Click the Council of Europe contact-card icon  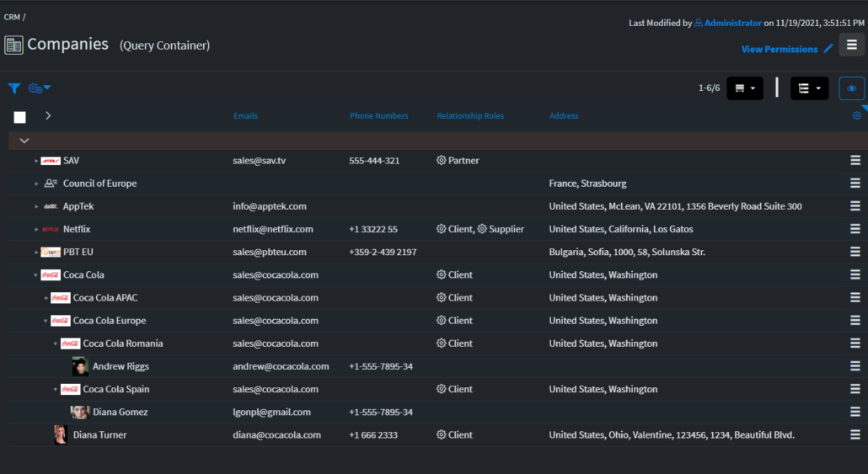[x=51, y=183]
